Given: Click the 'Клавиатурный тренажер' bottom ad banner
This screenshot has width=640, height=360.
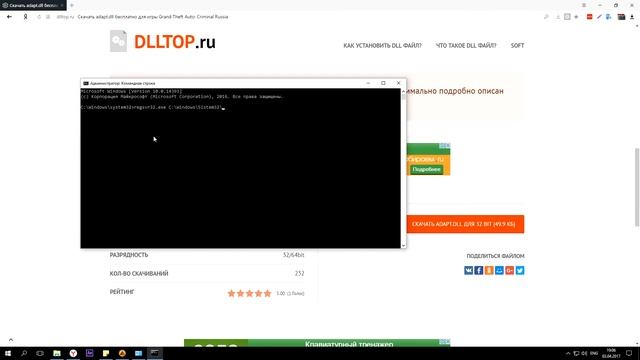Looking at the screenshot, I should click(x=317, y=343).
